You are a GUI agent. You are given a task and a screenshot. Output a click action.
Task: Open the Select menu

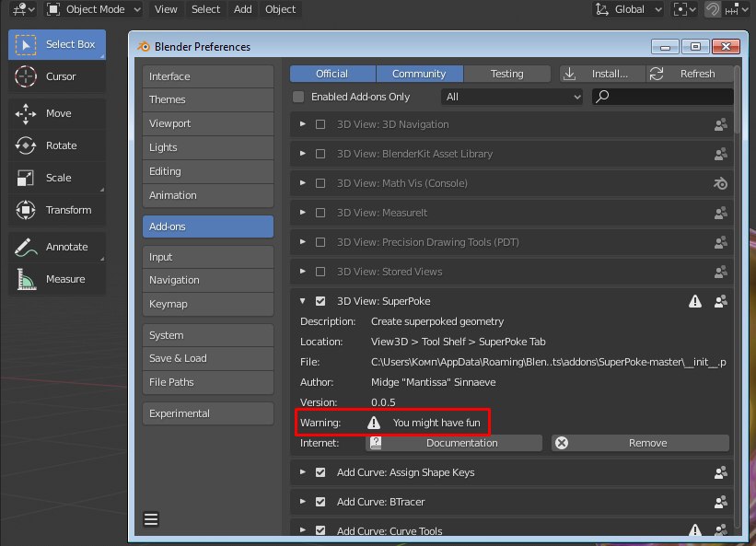205,9
